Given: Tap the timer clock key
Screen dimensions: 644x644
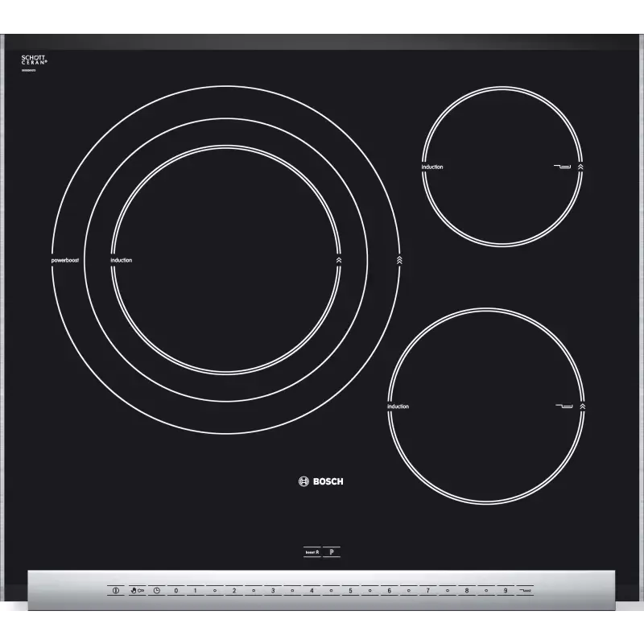Looking at the screenshot, I should 156,590.
